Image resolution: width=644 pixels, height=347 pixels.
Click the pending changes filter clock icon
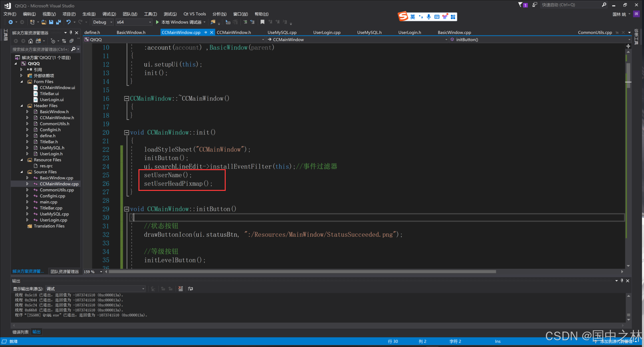(x=53, y=41)
